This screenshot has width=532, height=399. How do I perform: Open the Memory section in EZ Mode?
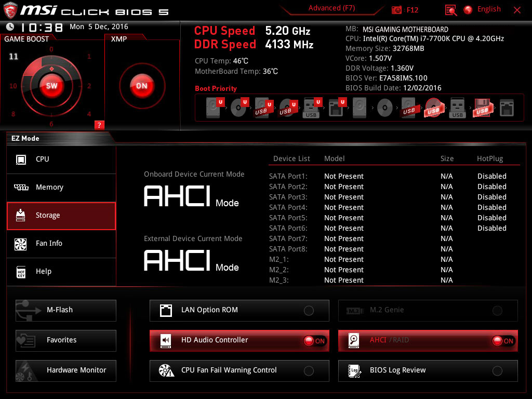click(x=61, y=188)
